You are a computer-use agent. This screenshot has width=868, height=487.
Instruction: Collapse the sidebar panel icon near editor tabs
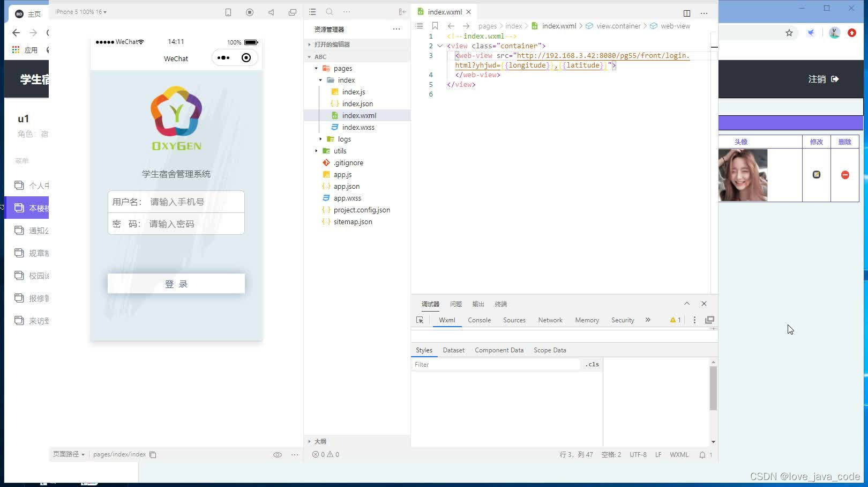click(x=402, y=12)
